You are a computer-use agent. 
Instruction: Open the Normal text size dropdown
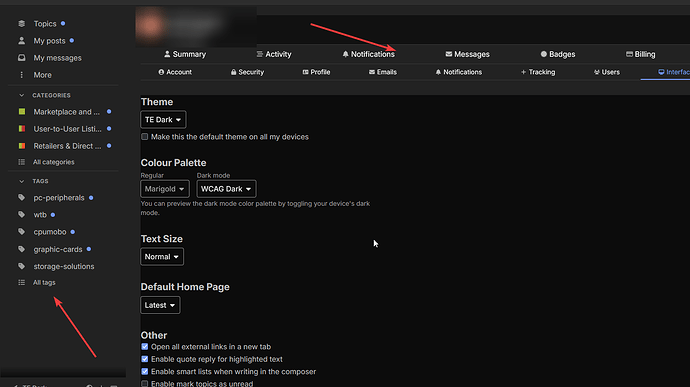pos(162,257)
